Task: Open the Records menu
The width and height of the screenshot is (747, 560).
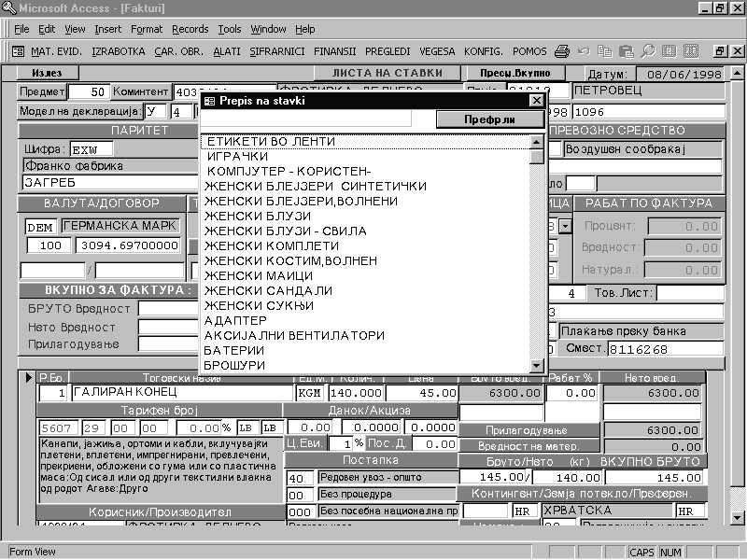Action: click(x=190, y=29)
